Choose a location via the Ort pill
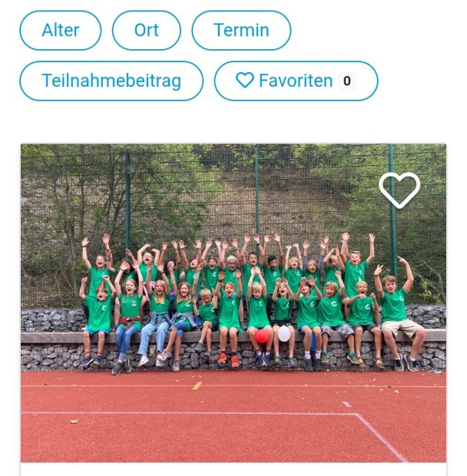 [x=147, y=31]
